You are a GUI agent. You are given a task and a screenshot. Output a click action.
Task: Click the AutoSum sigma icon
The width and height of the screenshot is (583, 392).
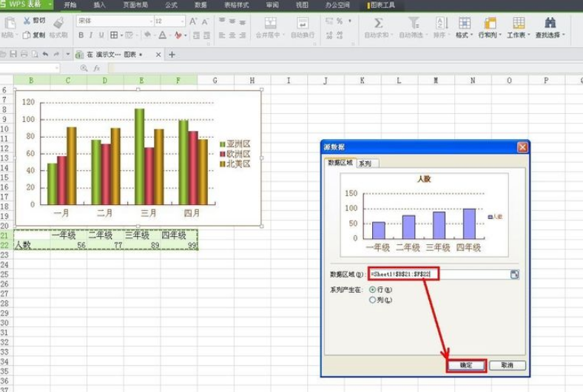click(379, 23)
